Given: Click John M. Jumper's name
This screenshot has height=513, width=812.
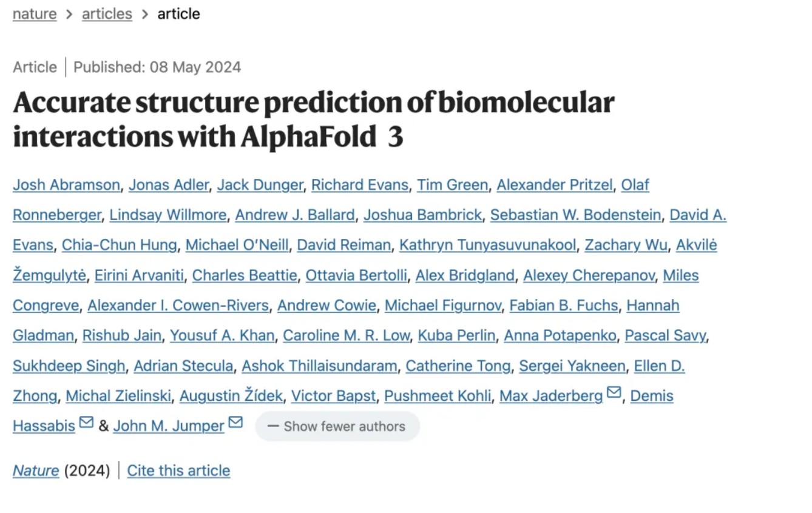Looking at the screenshot, I should [x=169, y=426].
